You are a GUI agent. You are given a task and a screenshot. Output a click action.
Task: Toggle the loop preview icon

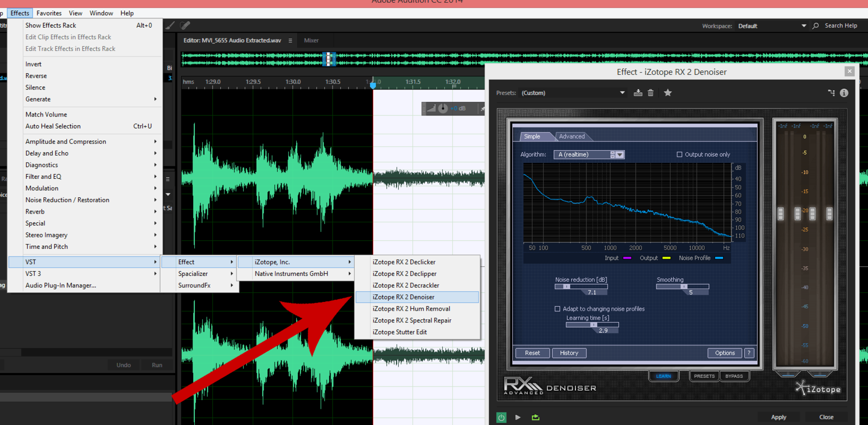[535, 417]
